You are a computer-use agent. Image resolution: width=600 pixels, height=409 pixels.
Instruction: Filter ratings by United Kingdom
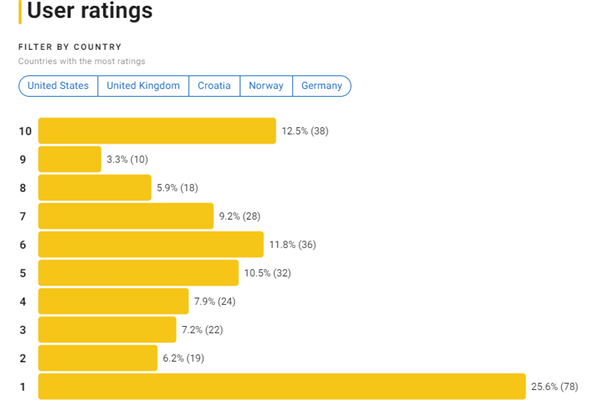(143, 86)
